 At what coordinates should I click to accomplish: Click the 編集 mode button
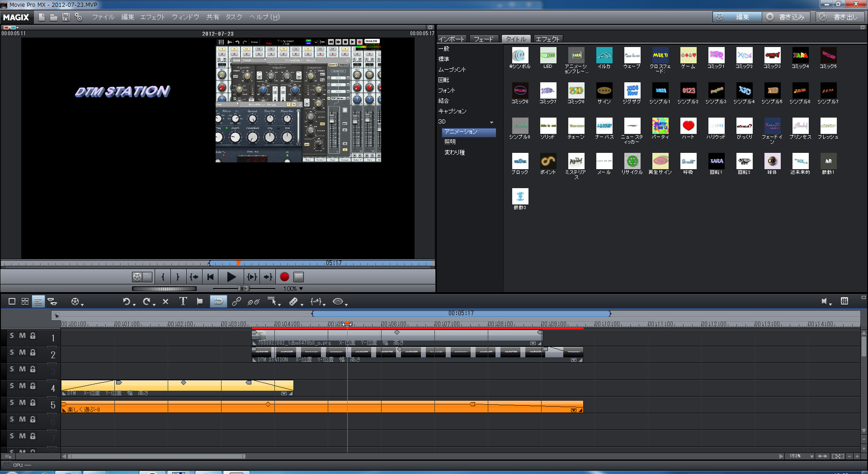(737, 17)
